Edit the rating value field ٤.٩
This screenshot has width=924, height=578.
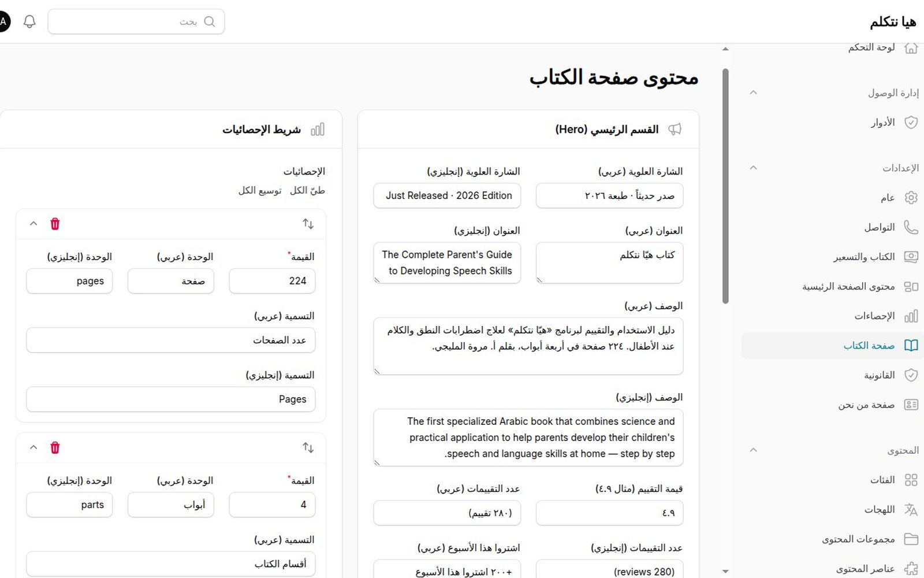click(x=609, y=513)
